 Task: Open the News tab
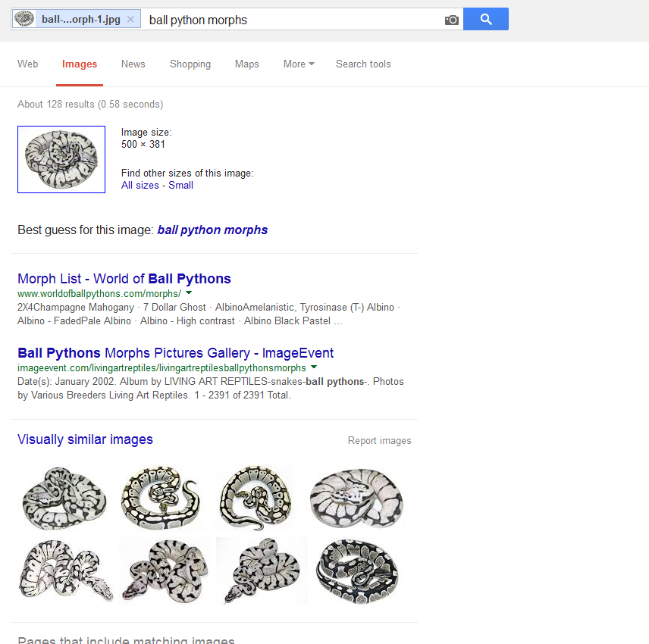pos(133,64)
